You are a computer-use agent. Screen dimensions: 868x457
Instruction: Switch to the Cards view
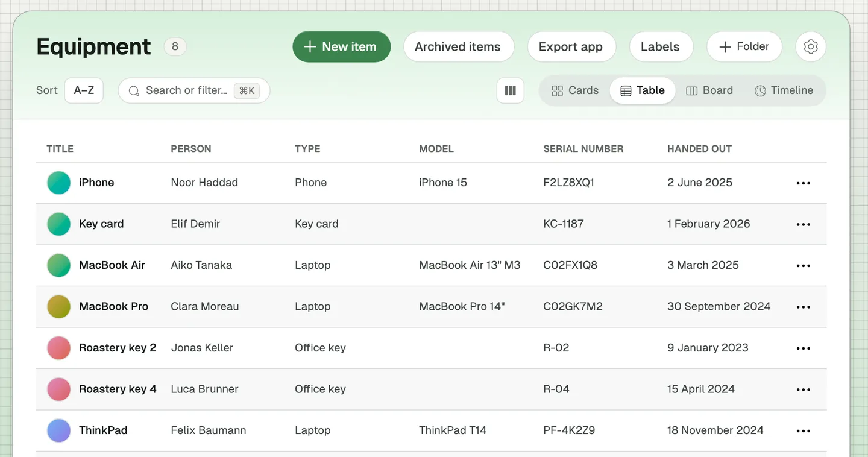(x=575, y=90)
